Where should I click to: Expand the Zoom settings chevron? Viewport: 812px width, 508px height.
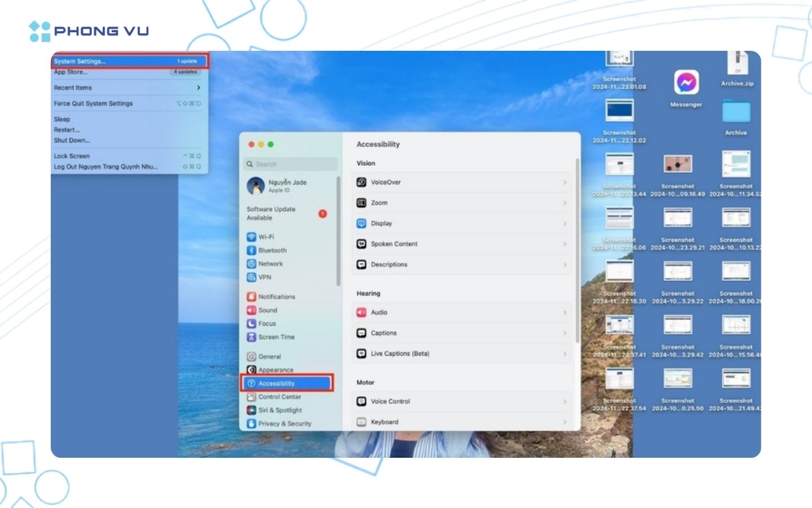564,203
